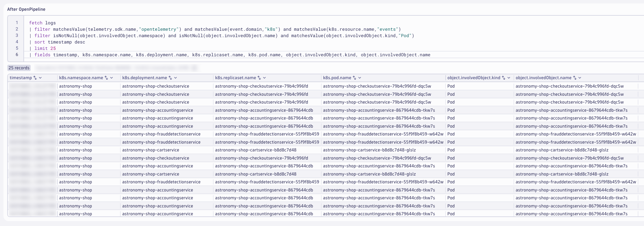
Task: Open the timestamp column chevron menu
Action: (40, 78)
